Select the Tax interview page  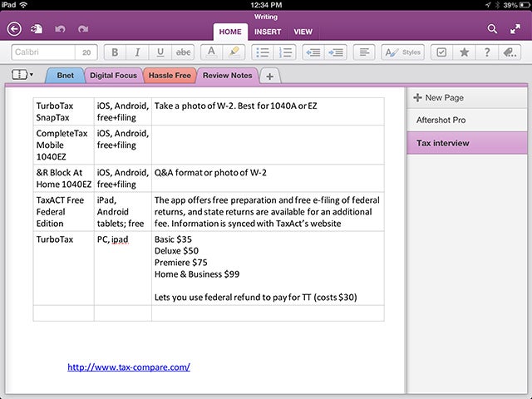(467, 143)
